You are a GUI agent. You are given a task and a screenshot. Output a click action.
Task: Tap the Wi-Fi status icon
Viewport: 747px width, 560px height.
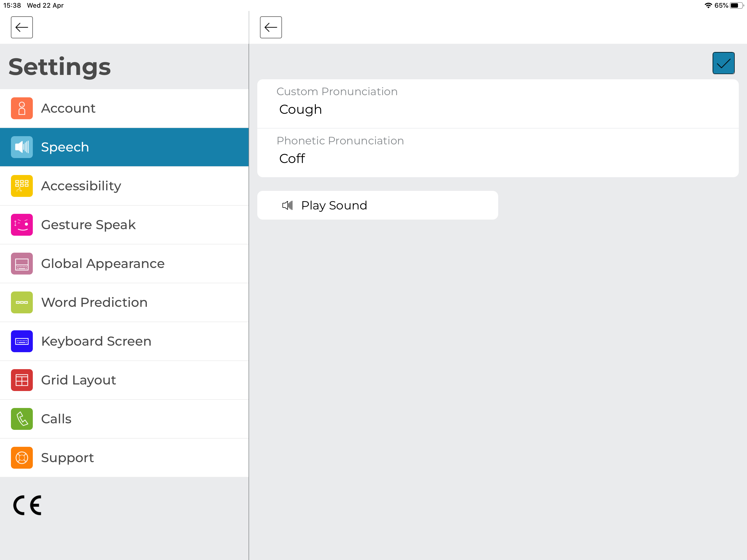708,5
